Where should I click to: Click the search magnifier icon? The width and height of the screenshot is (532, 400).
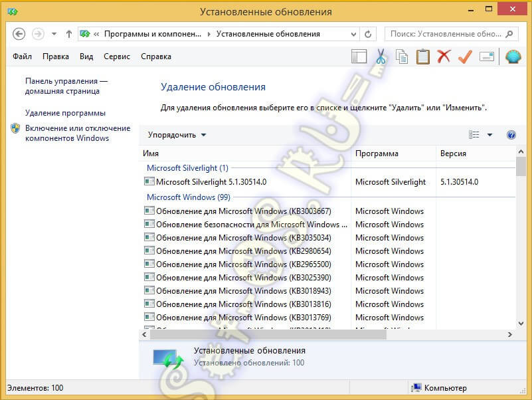point(509,34)
